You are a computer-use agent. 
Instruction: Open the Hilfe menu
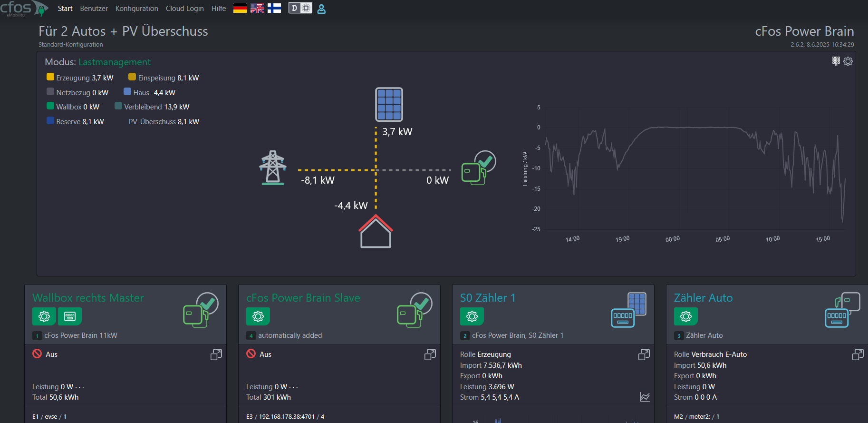coord(219,9)
